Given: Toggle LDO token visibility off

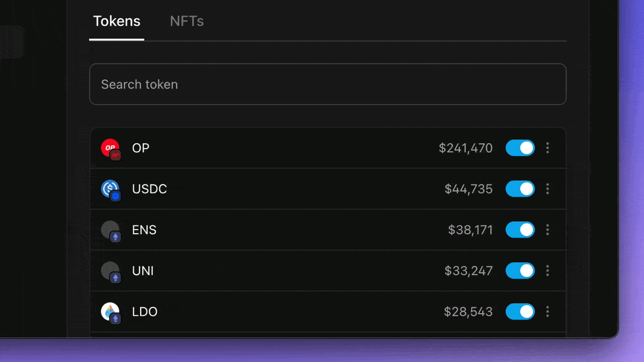Looking at the screenshot, I should coord(520,312).
